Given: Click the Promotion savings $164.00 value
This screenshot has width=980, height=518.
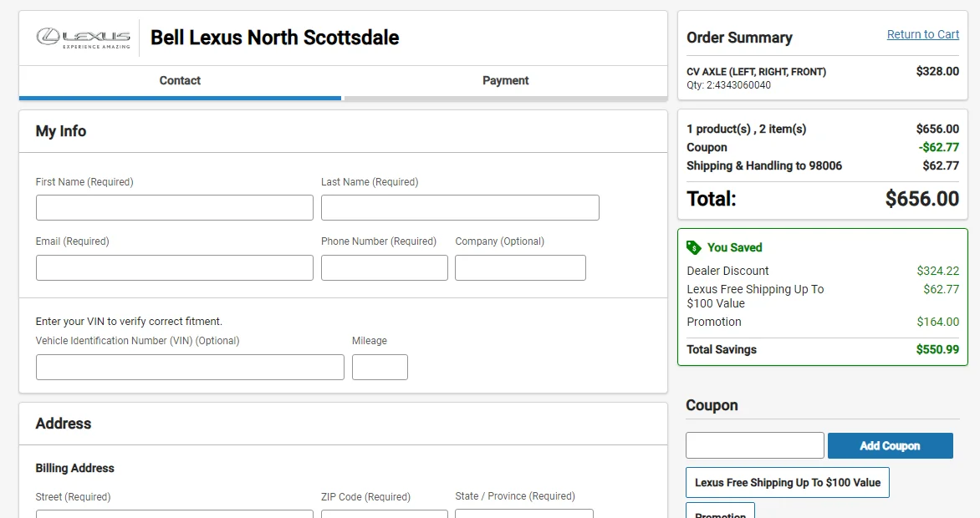Looking at the screenshot, I should (937, 322).
